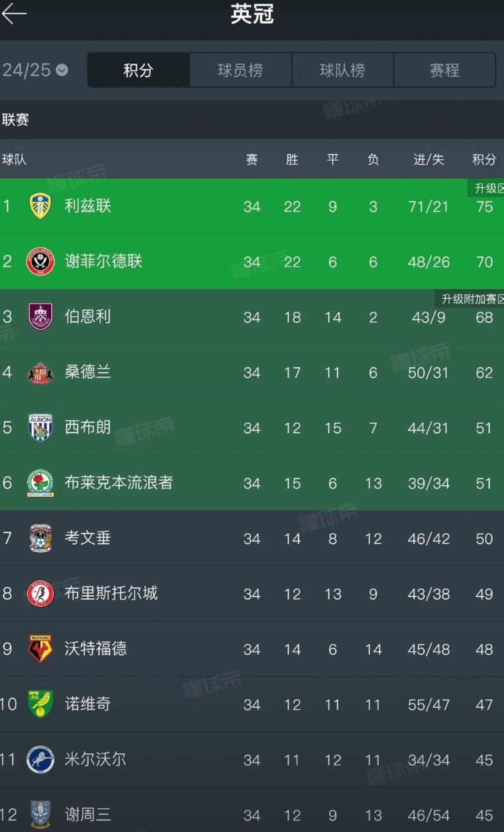Click the Leeds United crest icon
This screenshot has width=504, height=832.
[x=40, y=206]
